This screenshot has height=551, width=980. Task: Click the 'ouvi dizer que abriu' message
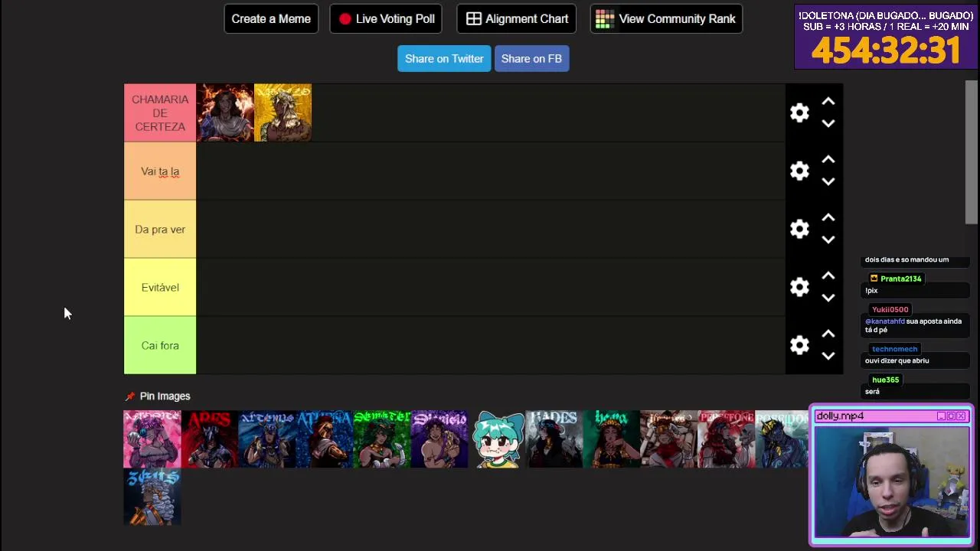(x=897, y=360)
